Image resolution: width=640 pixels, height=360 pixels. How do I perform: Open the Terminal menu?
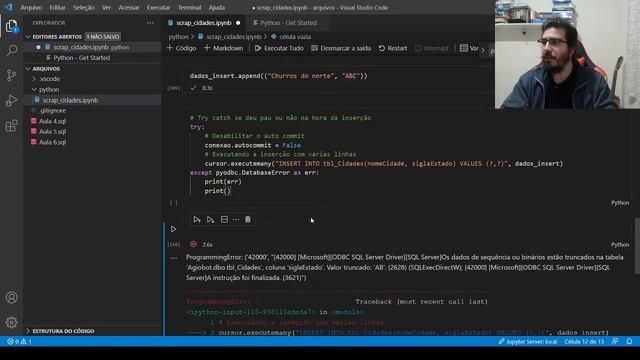189,7
